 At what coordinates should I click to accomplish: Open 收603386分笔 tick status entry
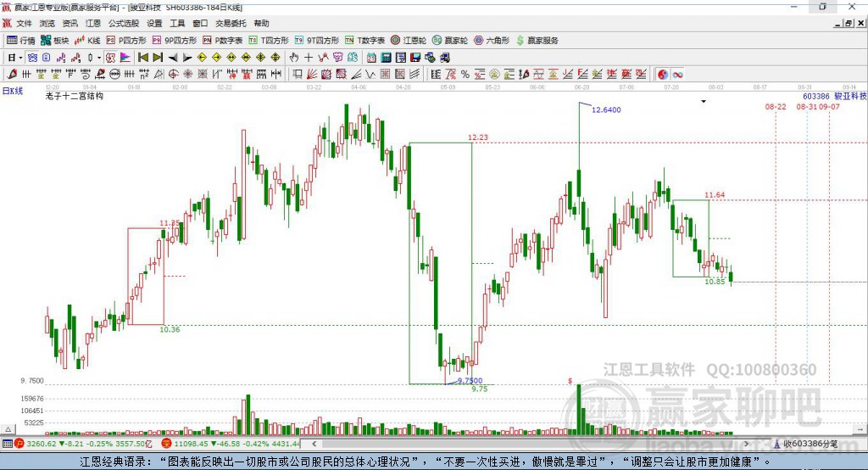pos(805,444)
